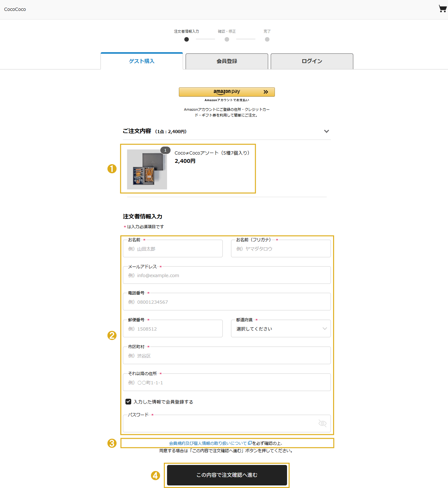Image resolution: width=448 pixels, height=488 pixels.
Task: Switch to the 会員登録 tab
Action: click(x=227, y=61)
